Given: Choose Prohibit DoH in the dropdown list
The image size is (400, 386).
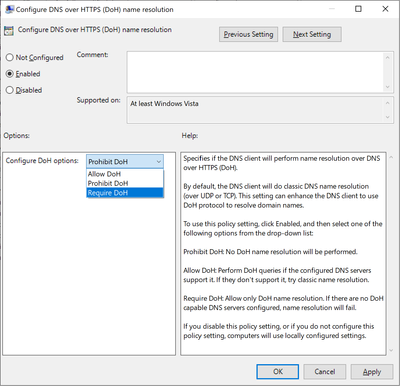Looking at the screenshot, I should pyautogui.click(x=125, y=183).
